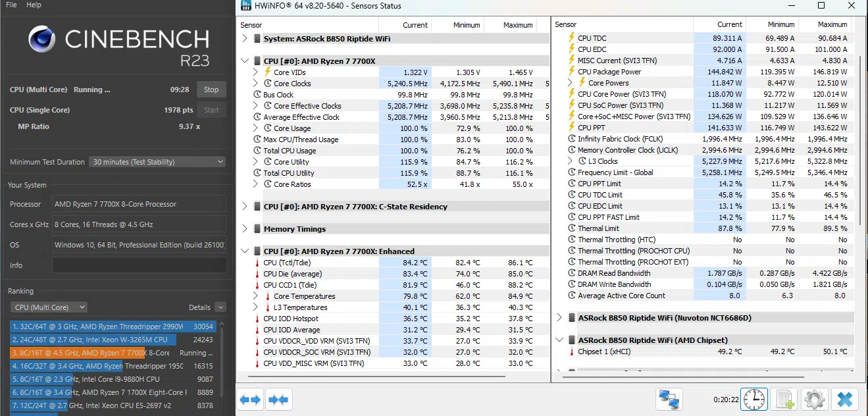Screen dimensions: 868x416
Task: Open the Cinebench Help menu
Action: click(34, 5)
